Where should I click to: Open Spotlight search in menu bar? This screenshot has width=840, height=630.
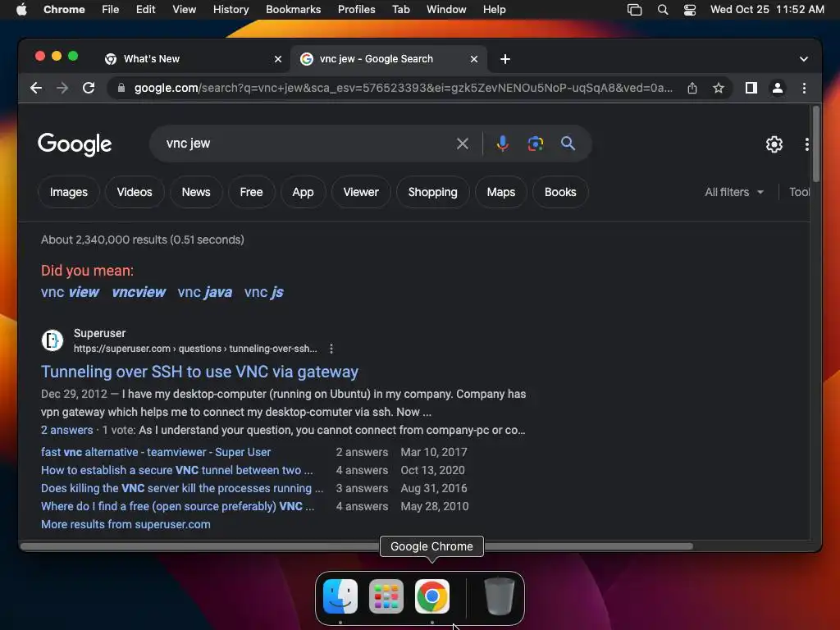pos(663,10)
